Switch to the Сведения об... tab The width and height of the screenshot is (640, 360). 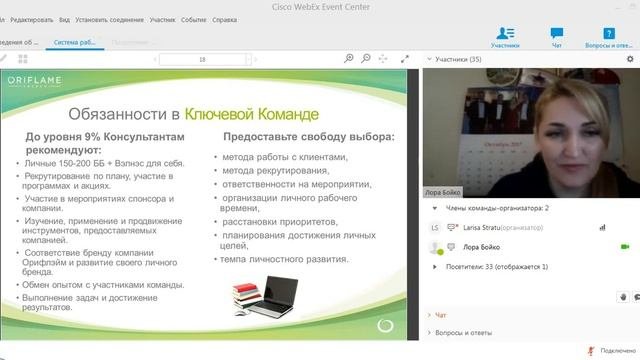(x=19, y=42)
